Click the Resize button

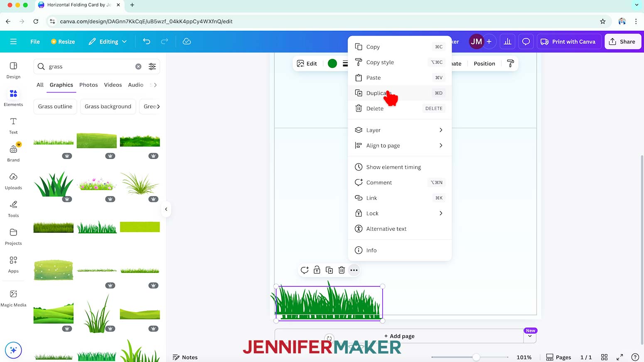click(x=63, y=42)
